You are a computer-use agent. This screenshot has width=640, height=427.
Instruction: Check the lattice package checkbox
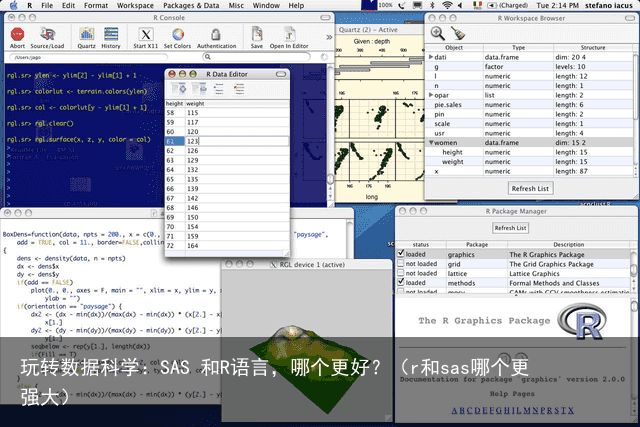401,273
